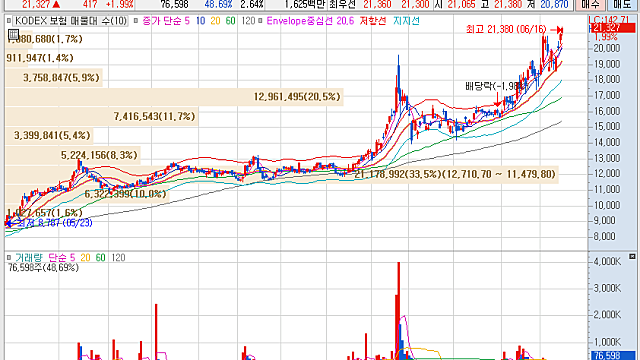
Task: Toggle the box beside 거래량 legend
Action: click(x=9, y=258)
